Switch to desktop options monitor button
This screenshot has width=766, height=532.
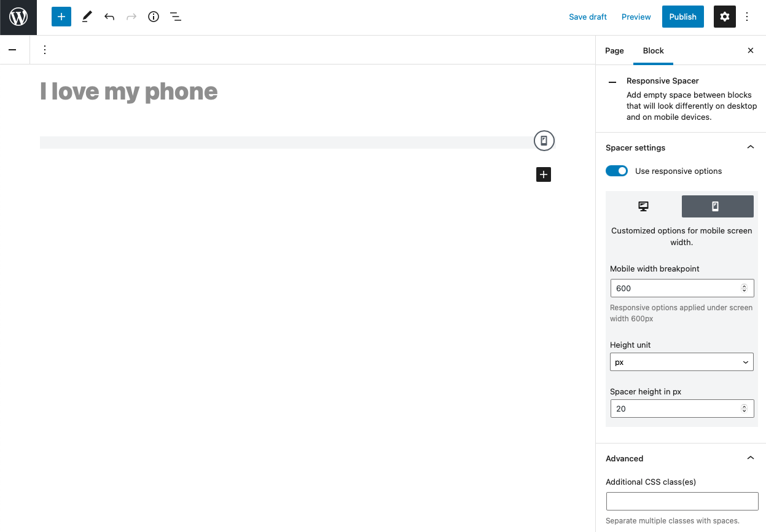643,206
